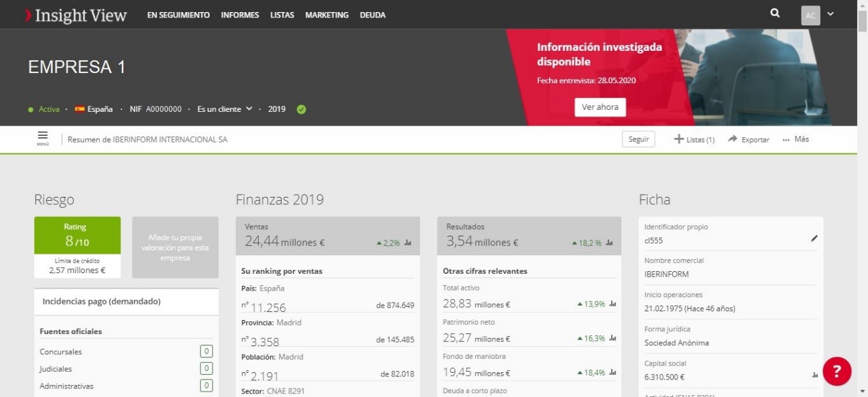Click the green Rating 8/10 tile
This screenshot has width=868, height=397.
point(77,236)
